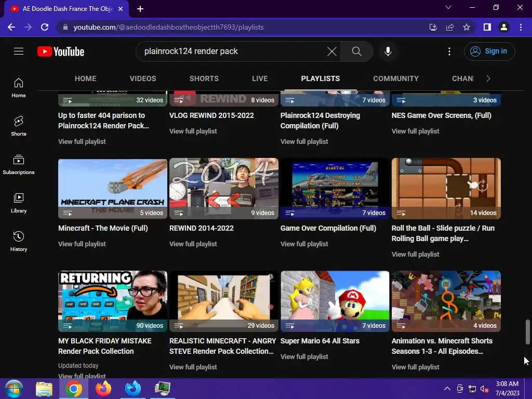Click the YouTube logo
The width and height of the screenshot is (532, 399).
tap(61, 51)
